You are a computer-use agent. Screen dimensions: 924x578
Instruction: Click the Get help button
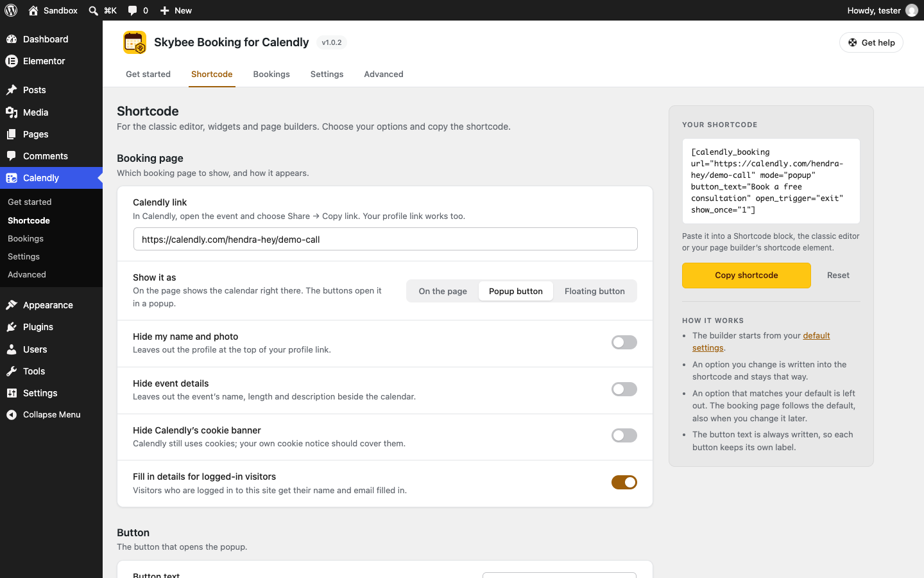point(871,42)
